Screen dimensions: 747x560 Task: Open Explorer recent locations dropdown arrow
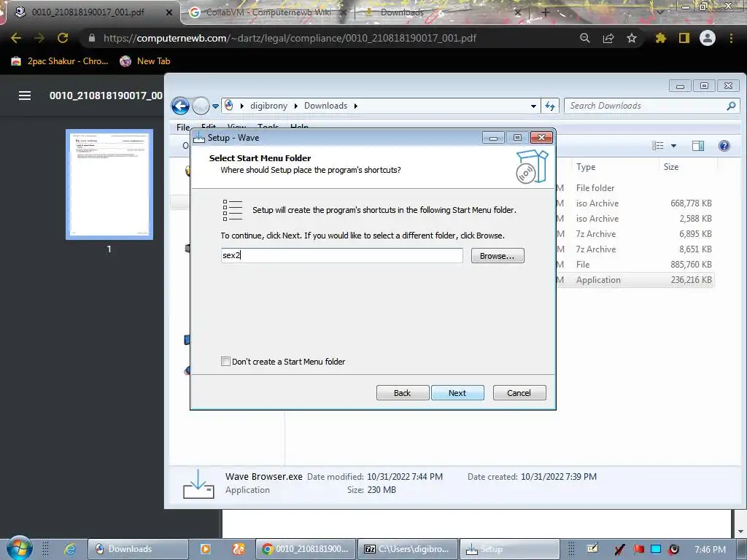pos(215,106)
